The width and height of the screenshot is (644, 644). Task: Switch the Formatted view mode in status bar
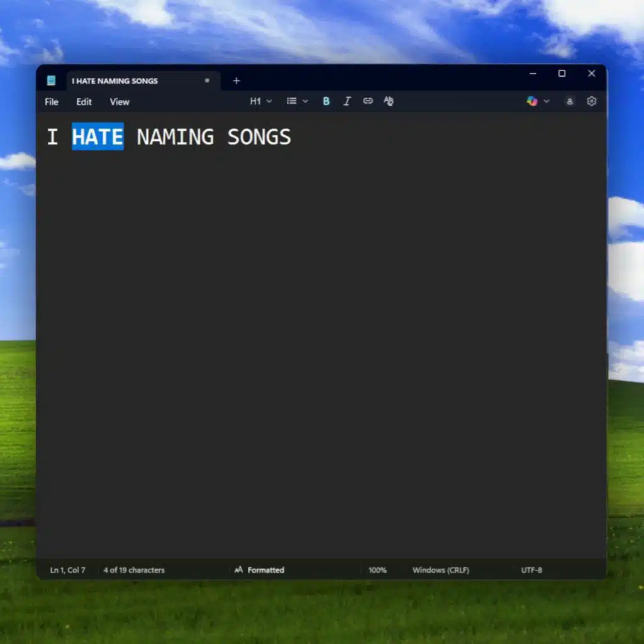(x=259, y=570)
